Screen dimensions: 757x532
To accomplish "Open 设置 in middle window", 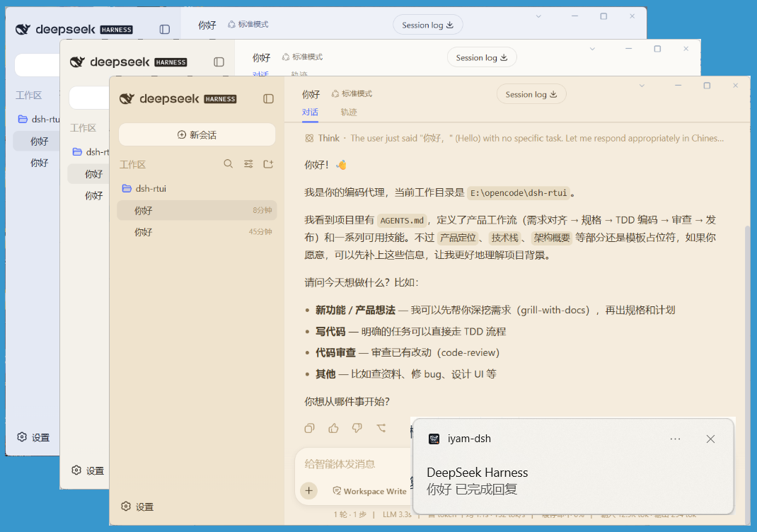I will pyautogui.click(x=88, y=470).
